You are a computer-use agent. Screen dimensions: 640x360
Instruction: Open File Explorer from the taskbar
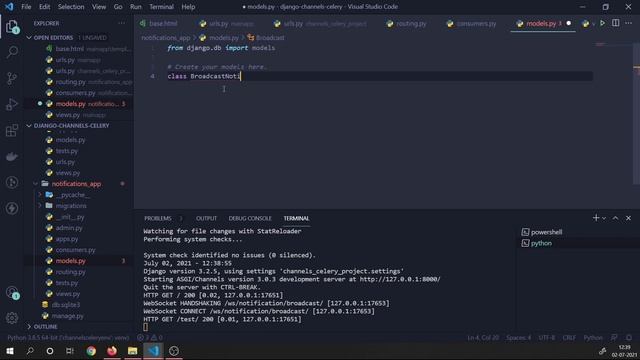[132, 351]
